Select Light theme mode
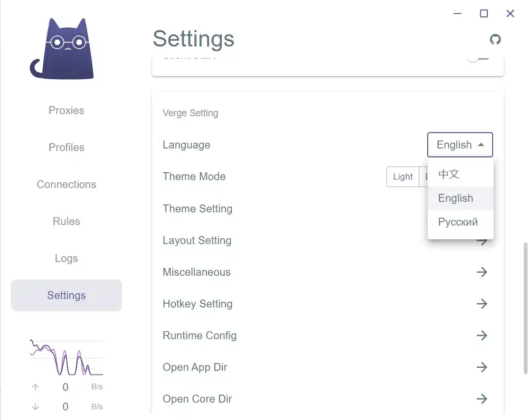Viewport: 528px width, 420px height. 402,177
